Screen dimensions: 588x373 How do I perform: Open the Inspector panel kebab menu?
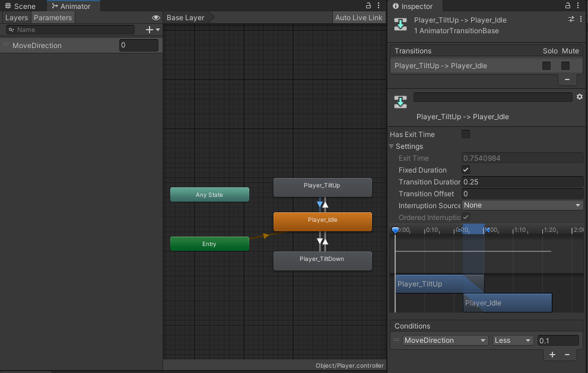coord(579,5)
